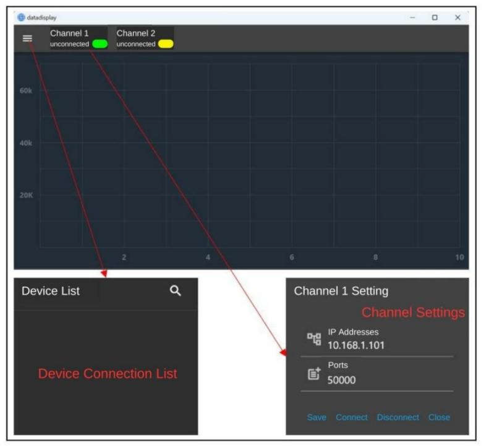Dismiss the settings dialog using Close
This screenshot has width=484, height=448.
click(439, 417)
